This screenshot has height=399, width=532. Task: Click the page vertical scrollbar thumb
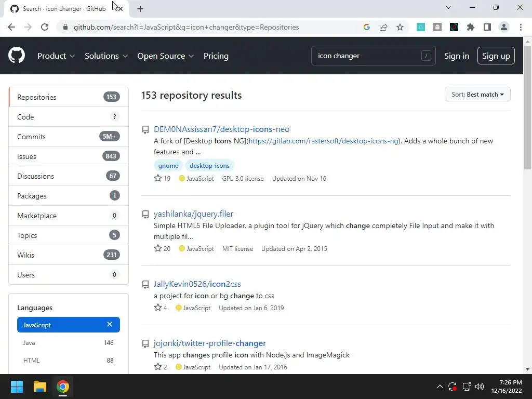[527, 108]
